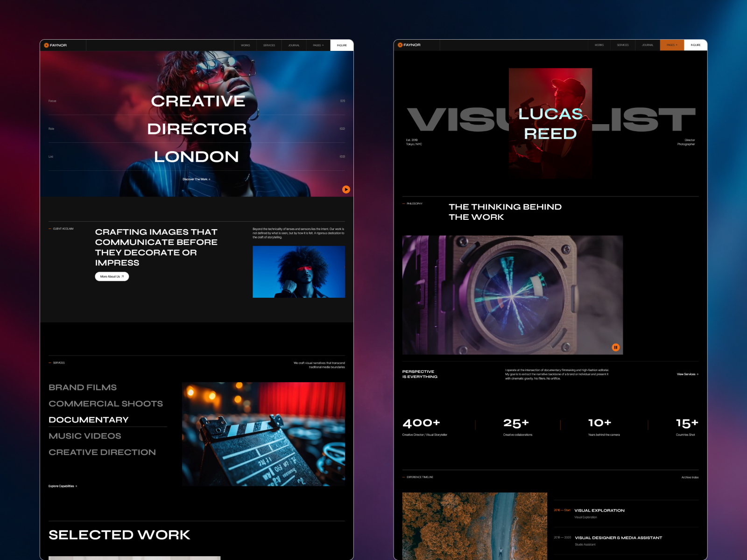Click the CRAFTING IMAGES THAT COMMUNICATE heading
Screen dimensions: 747x560
(x=156, y=247)
